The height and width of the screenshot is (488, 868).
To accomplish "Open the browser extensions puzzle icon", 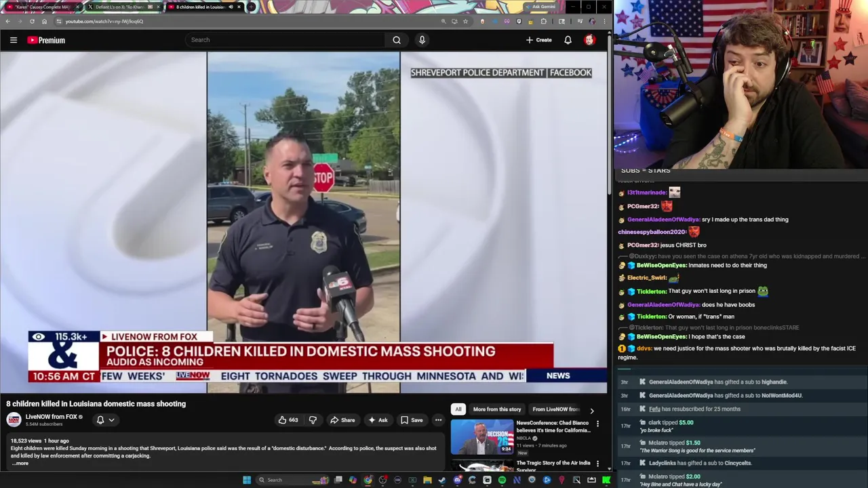I will (543, 21).
